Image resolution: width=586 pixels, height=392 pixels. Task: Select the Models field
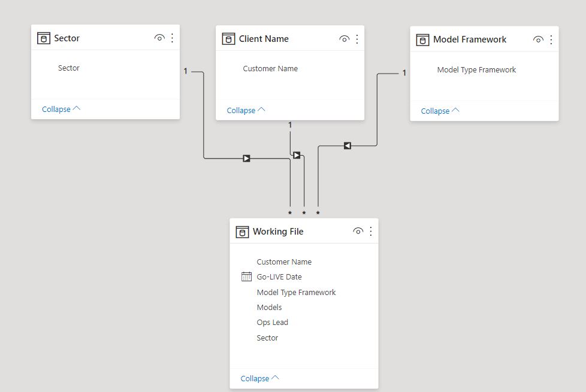click(x=270, y=307)
